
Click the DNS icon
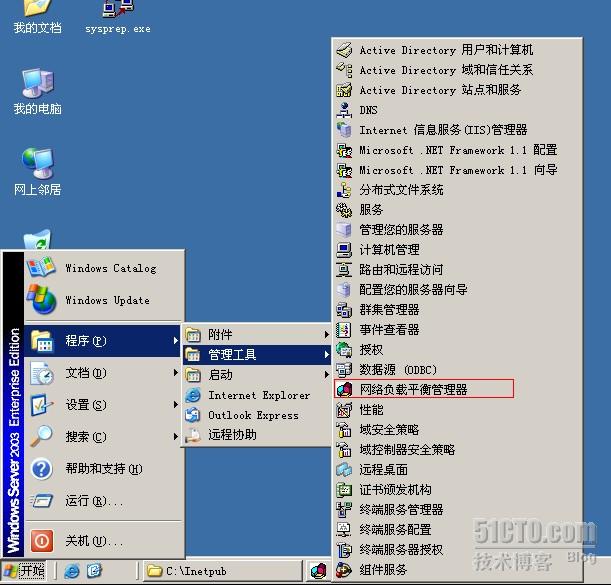point(344,110)
